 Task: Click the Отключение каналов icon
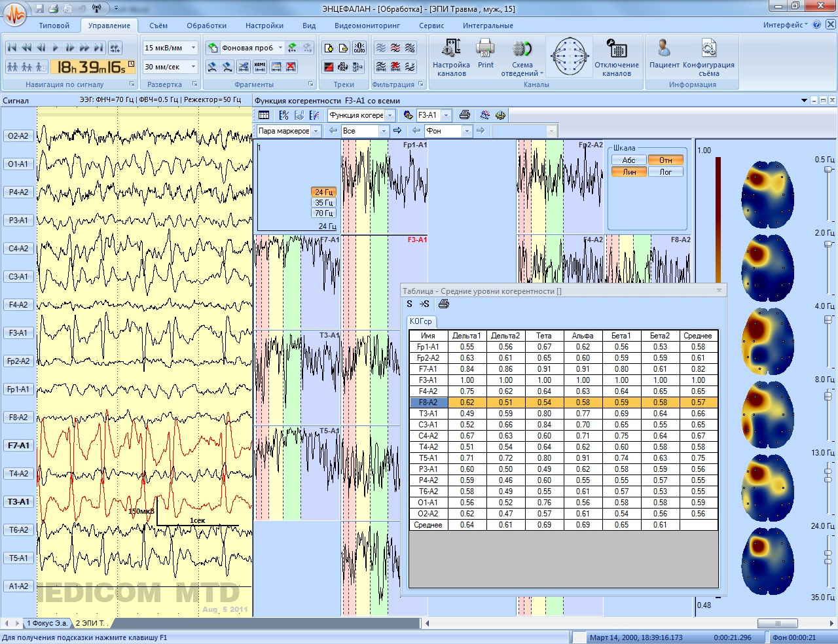point(617,58)
